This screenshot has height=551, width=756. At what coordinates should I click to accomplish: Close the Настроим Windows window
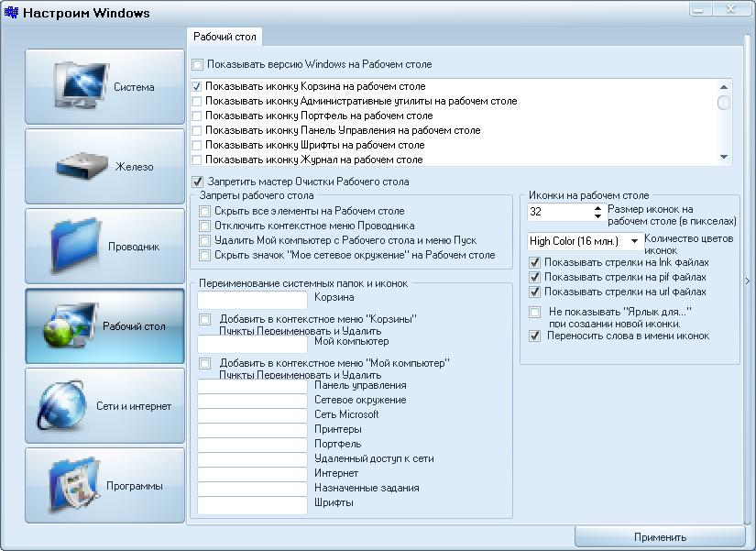point(731,8)
